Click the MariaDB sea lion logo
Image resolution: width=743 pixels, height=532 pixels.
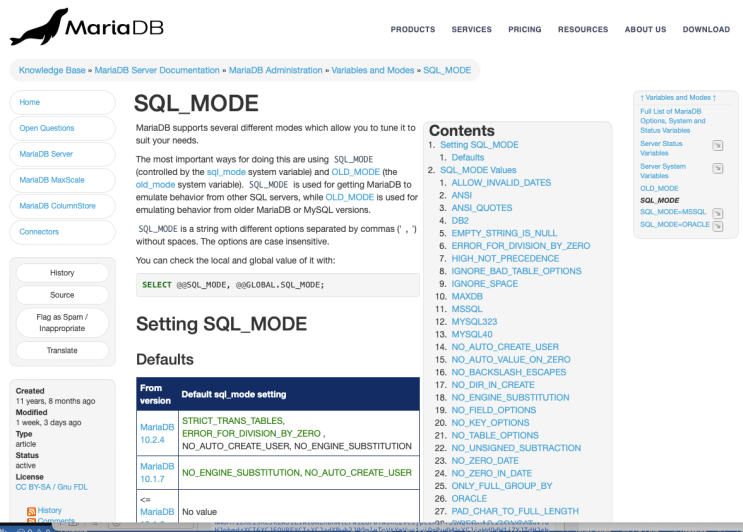(87, 27)
